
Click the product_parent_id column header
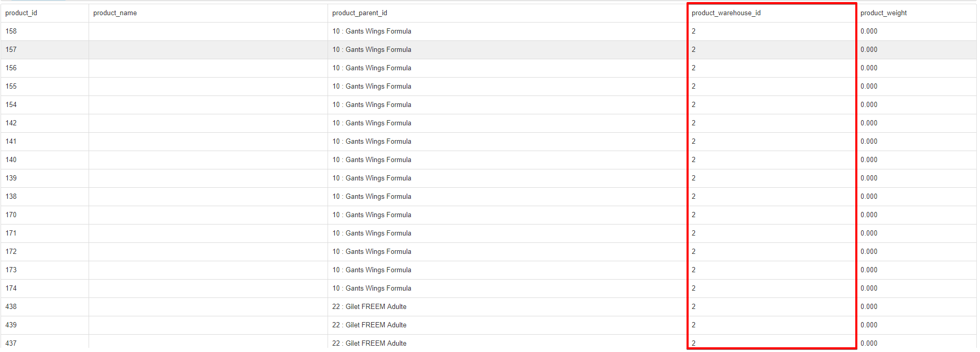tap(360, 13)
